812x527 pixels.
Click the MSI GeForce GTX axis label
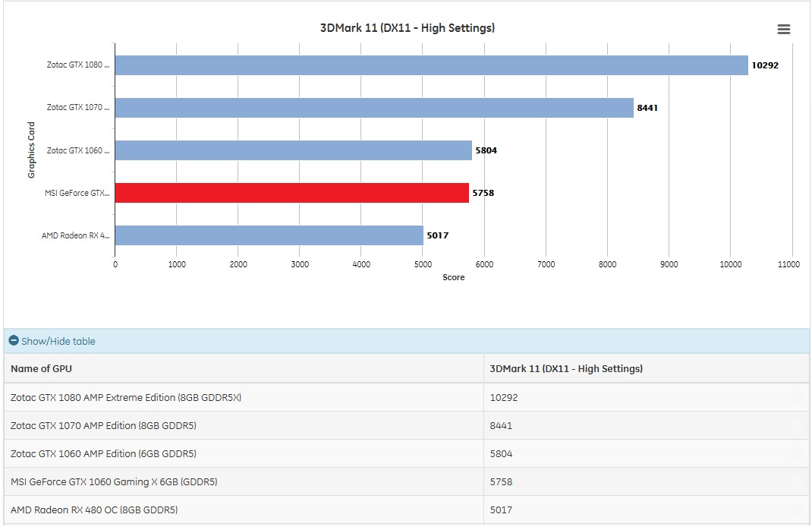(x=77, y=193)
